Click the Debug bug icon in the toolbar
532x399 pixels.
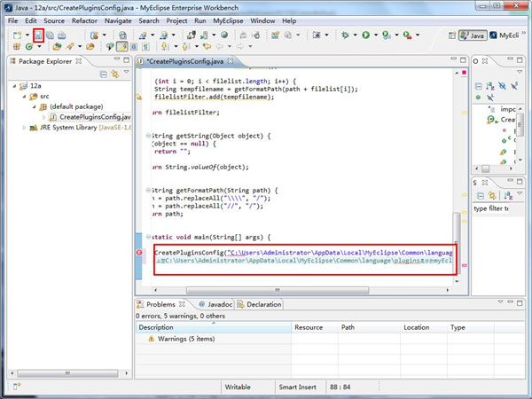click(x=345, y=35)
